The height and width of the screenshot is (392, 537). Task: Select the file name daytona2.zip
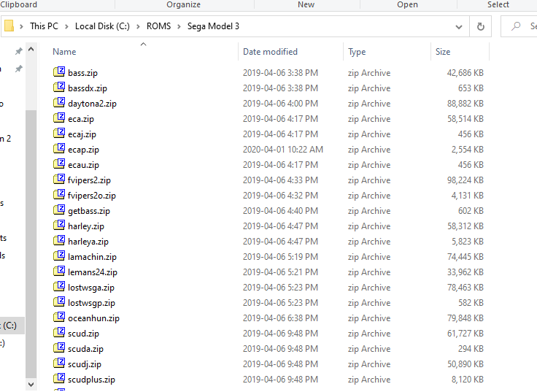point(92,104)
